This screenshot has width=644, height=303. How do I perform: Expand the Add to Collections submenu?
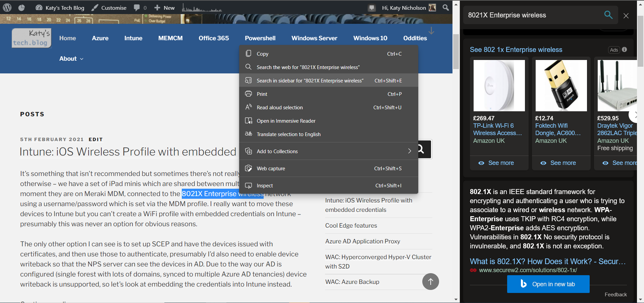coord(409,151)
